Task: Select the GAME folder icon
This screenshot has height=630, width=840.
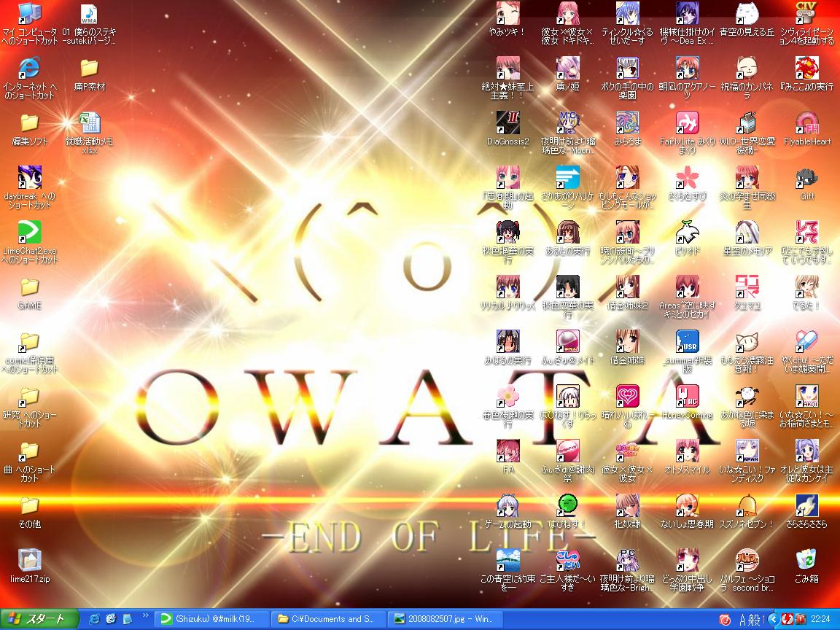Action: point(29,287)
